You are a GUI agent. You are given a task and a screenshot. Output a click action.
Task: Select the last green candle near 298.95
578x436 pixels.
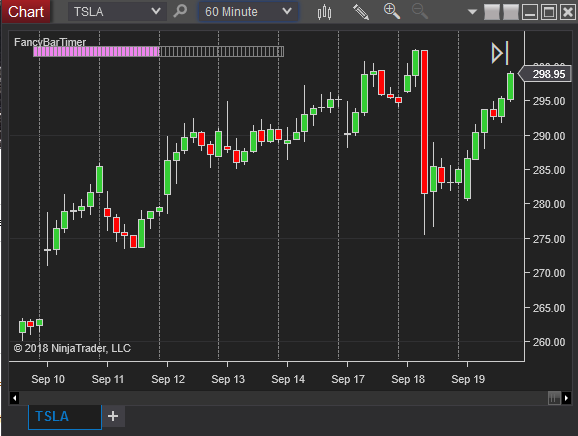[511, 86]
